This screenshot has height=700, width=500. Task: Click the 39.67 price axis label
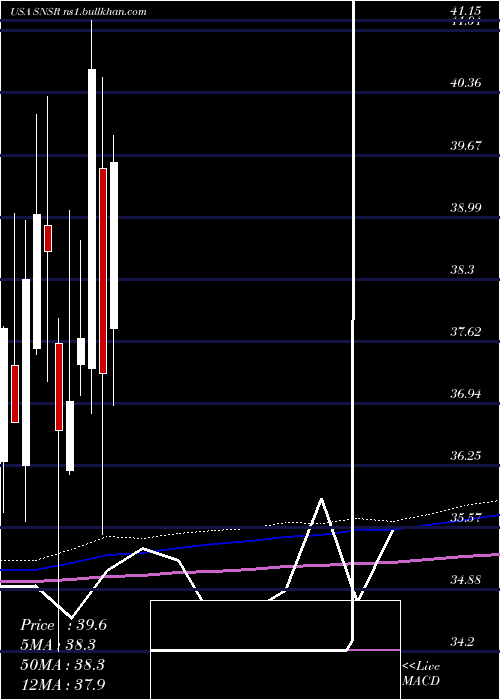(465, 145)
